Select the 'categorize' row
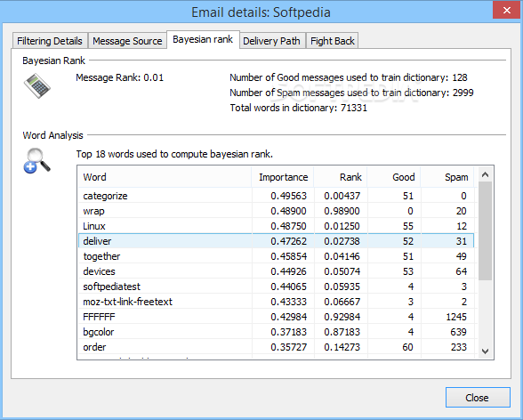This screenshot has height=420, width=523. pyautogui.click(x=276, y=196)
